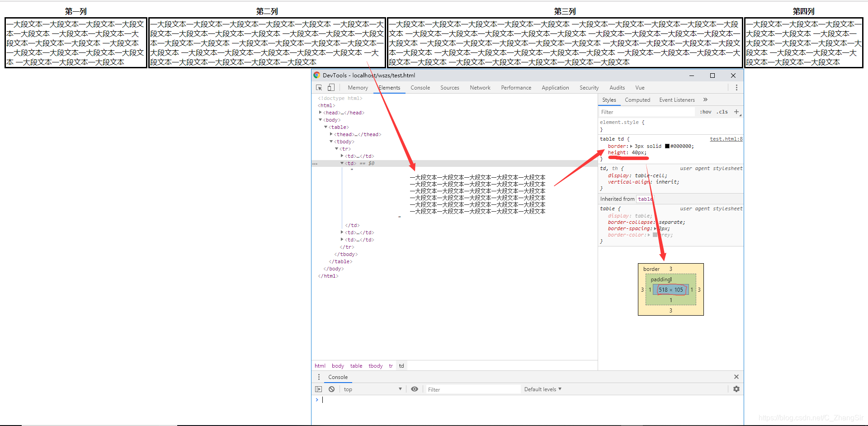
Task: Expand the thead element node
Action: pos(331,134)
